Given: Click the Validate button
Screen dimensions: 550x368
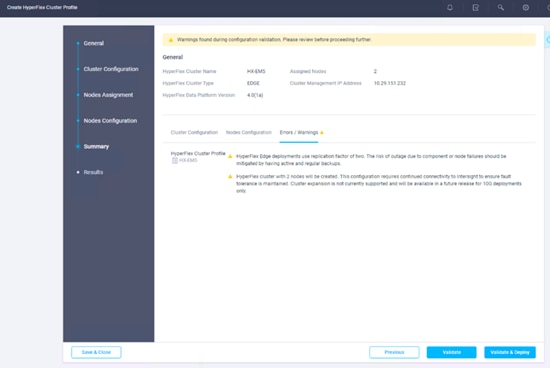Looking at the screenshot, I should (451, 352).
